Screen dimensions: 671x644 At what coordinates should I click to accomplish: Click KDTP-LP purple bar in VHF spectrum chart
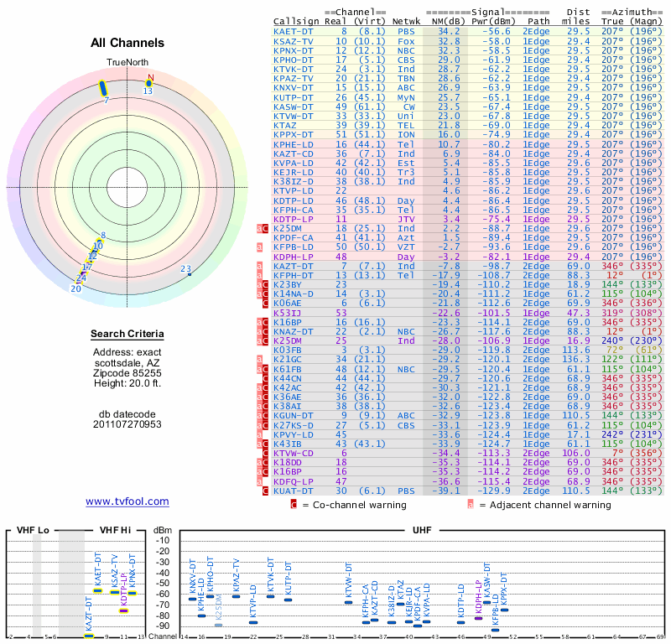coord(123,610)
